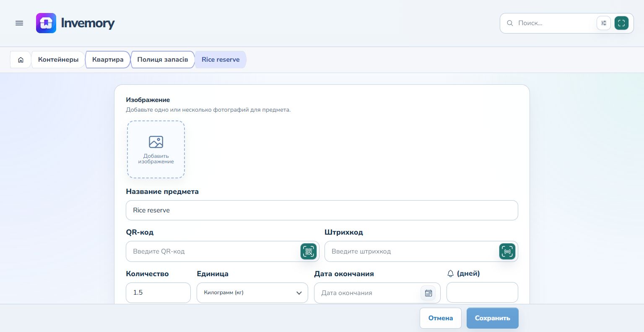Navigate to Квартира breadcrumb
This screenshot has height=332, width=644.
point(108,60)
